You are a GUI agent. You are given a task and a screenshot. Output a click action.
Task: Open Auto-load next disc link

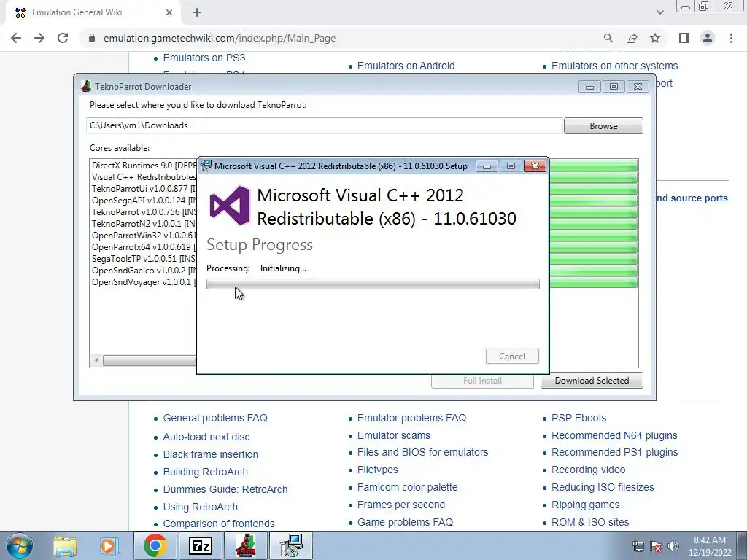click(206, 437)
